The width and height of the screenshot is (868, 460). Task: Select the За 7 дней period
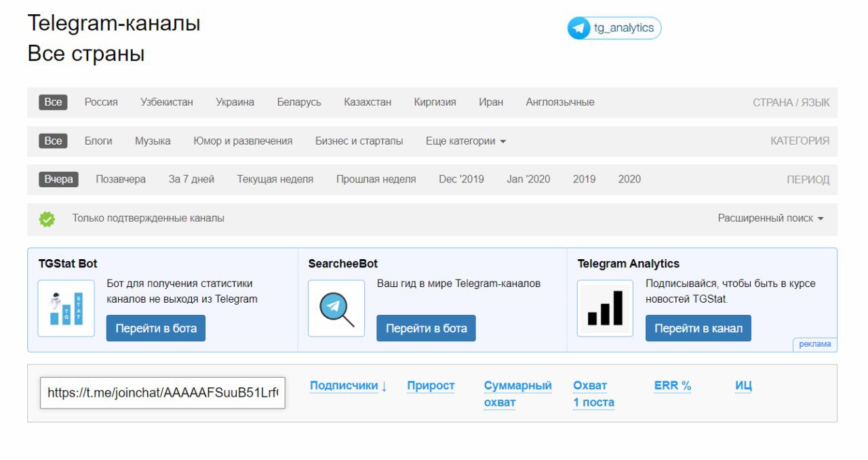coord(191,179)
